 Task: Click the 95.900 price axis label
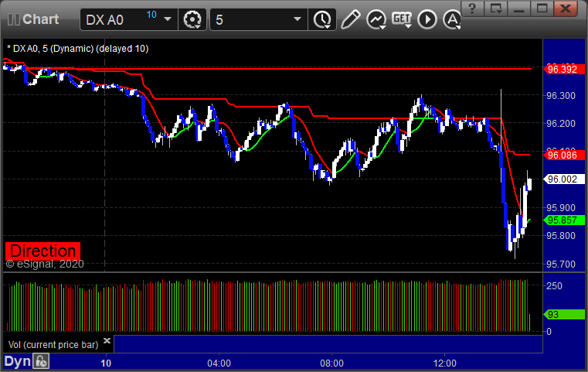[x=561, y=207]
